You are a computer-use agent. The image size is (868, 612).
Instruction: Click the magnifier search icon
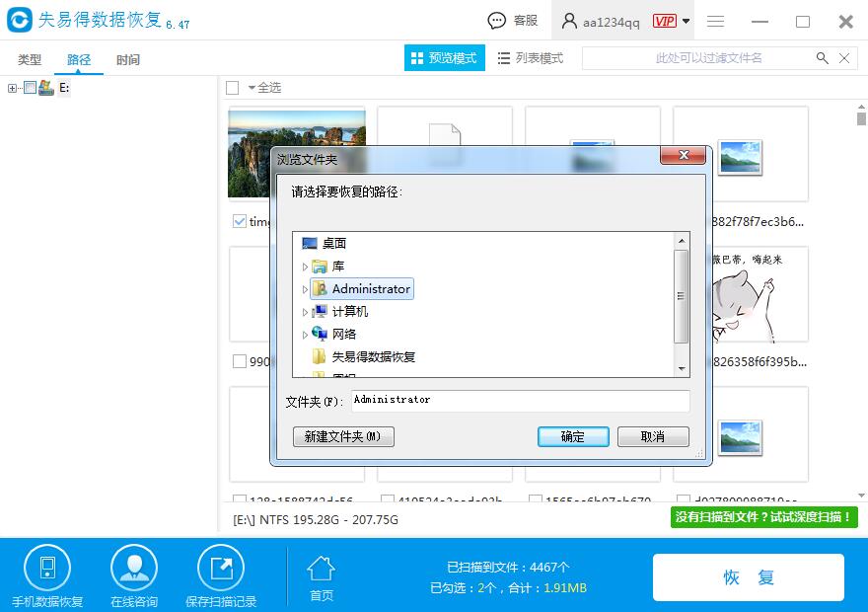tap(822, 58)
